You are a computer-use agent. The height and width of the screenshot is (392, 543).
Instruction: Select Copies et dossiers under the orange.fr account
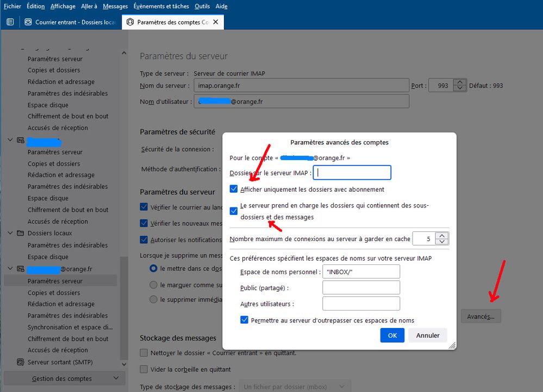[x=54, y=293]
